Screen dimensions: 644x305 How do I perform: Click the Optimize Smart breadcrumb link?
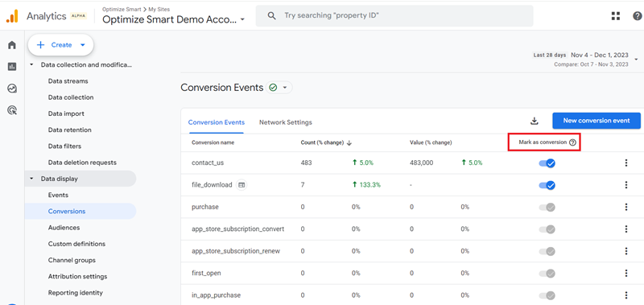pyautogui.click(x=122, y=9)
